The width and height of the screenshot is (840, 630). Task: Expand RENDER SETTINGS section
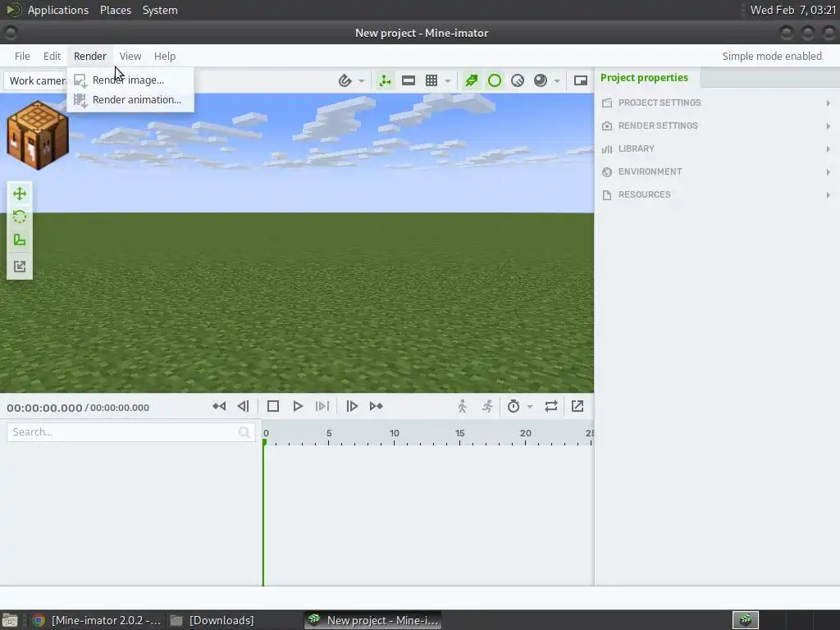coord(717,126)
